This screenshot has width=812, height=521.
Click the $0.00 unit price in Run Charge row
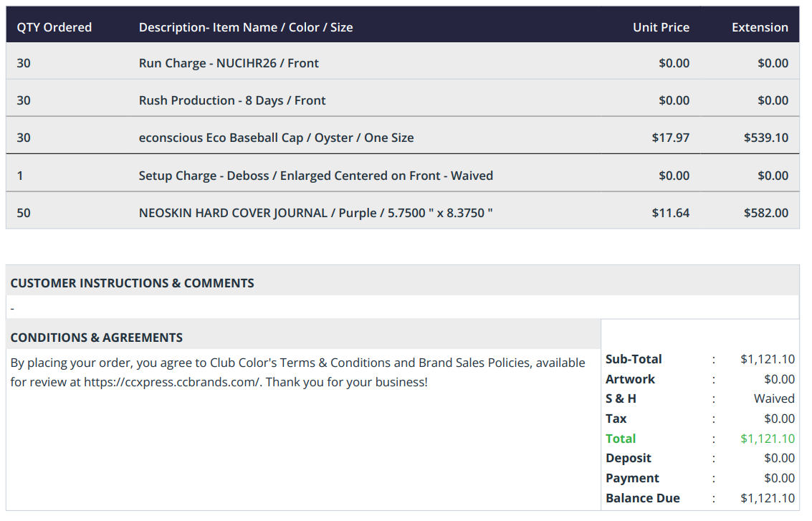point(674,63)
